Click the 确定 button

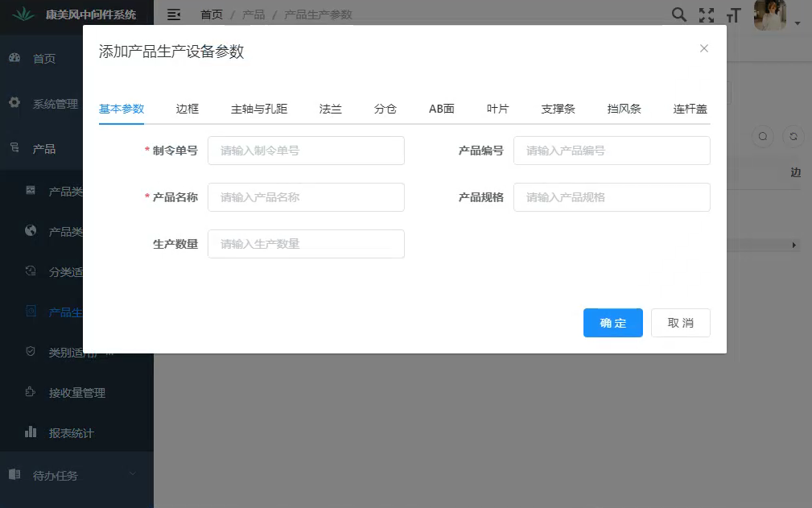pyautogui.click(x=612, y=323)
